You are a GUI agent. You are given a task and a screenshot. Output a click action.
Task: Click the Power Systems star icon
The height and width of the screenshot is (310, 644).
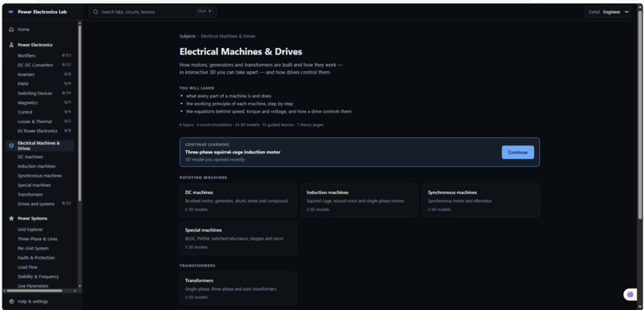click(x=11, y=218)
